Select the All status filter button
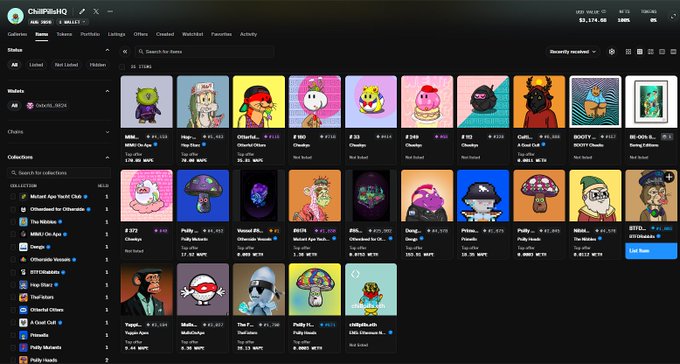Screen dimensions: 680x364 tap(14, 65)
